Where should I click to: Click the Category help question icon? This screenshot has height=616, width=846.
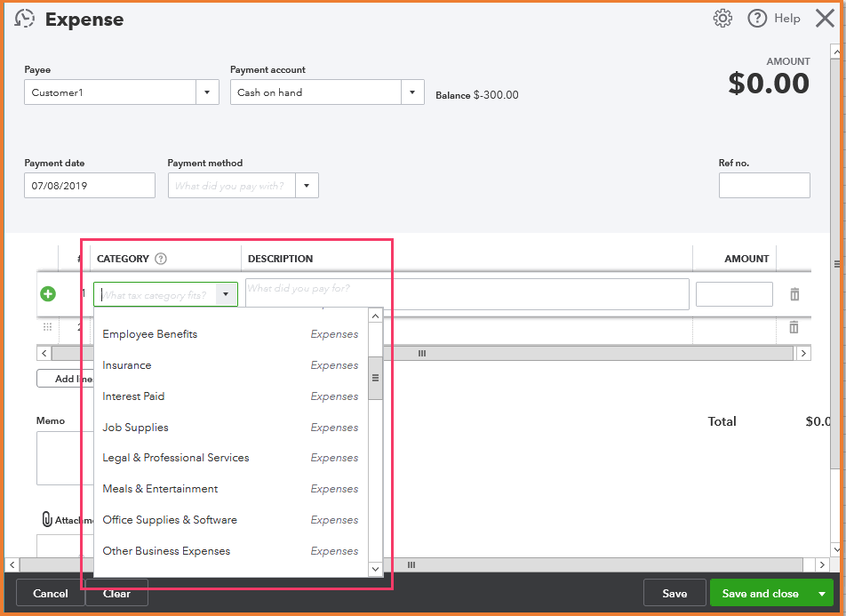[x=161, y=259]
